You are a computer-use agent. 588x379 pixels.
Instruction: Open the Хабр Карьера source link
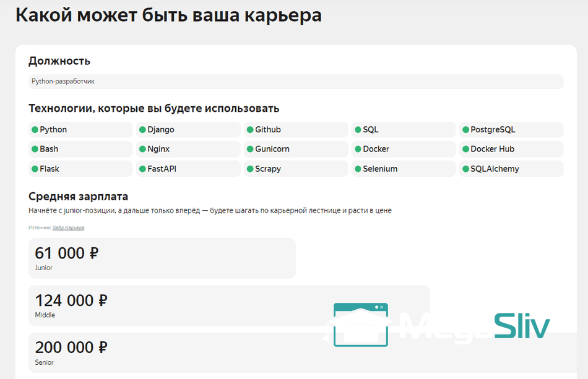(69, 228)
